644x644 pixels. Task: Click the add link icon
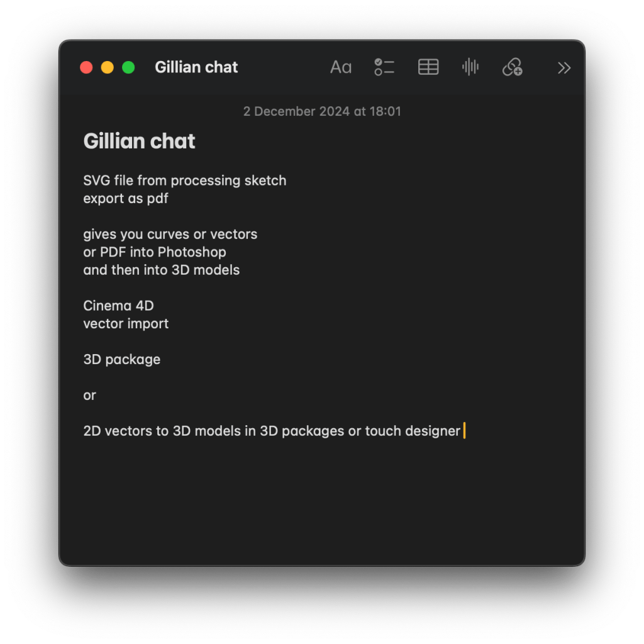coord(513,67)
